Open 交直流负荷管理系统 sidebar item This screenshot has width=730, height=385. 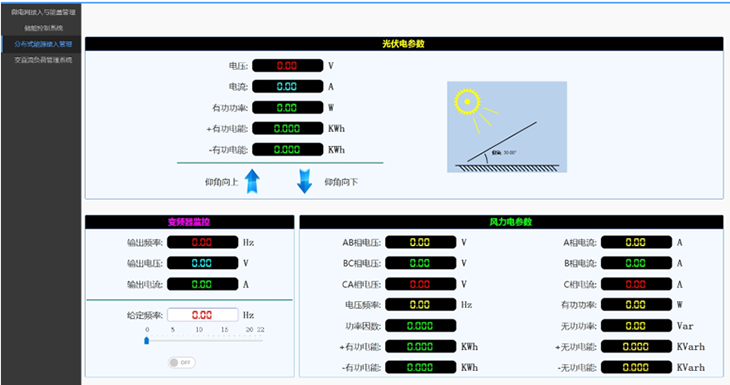click(x=43, y=60)
